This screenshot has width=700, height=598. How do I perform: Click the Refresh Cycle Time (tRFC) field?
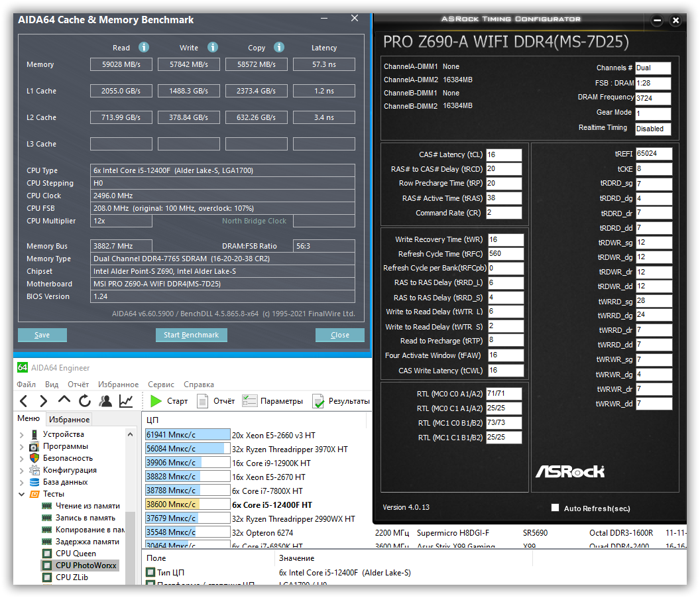pyautogui.click(x=505, y=254)
